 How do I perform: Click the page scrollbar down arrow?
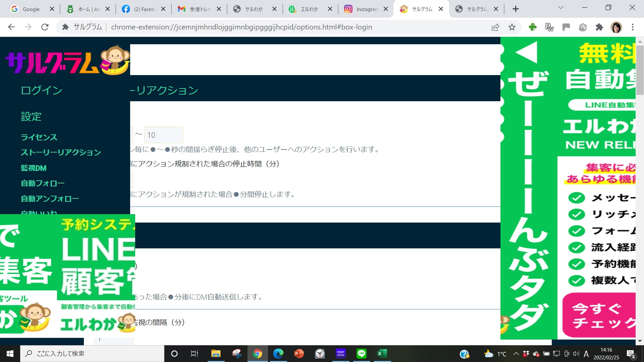pyautogui.click(x=640, y=341)
